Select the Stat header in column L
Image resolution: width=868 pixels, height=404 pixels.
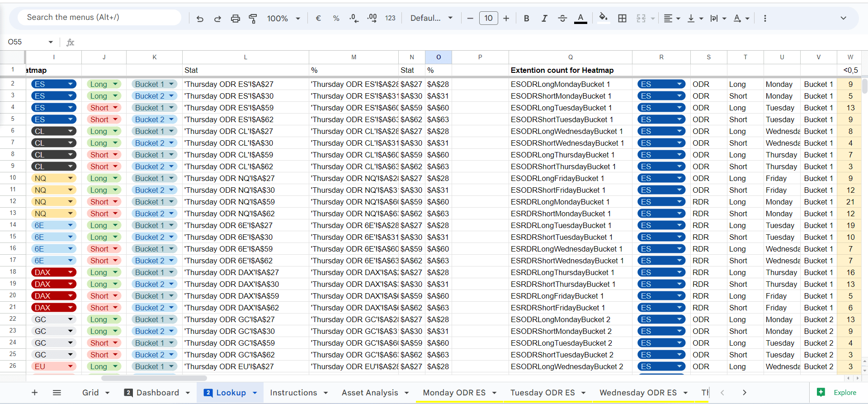point(245,70)
